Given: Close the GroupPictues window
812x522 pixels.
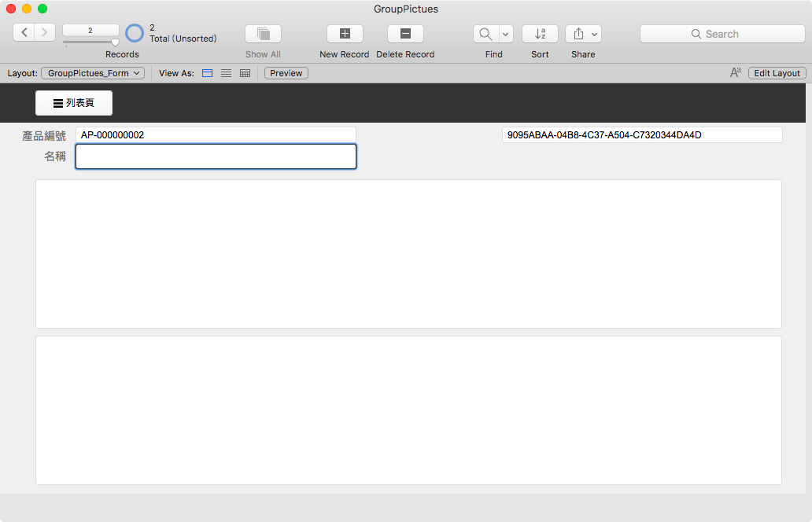Looking at the screenshot, I should pyautogui.click(x=11, y=9).
